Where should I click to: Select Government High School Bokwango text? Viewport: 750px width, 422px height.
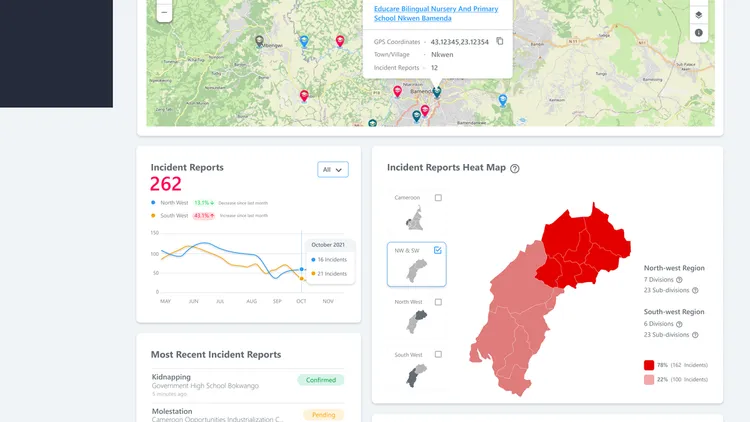click(x=205, y=386)
